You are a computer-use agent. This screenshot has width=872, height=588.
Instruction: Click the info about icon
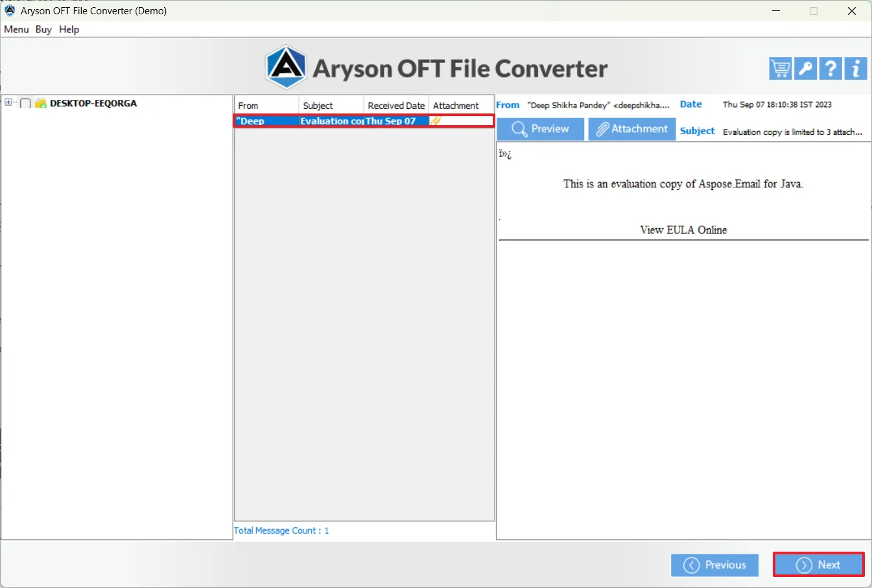point(856,68)
